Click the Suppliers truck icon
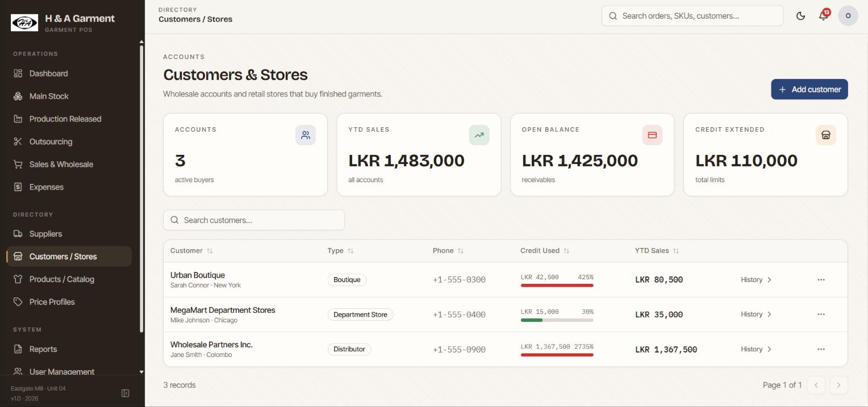 pyautogui.click(x=18, y=234)
